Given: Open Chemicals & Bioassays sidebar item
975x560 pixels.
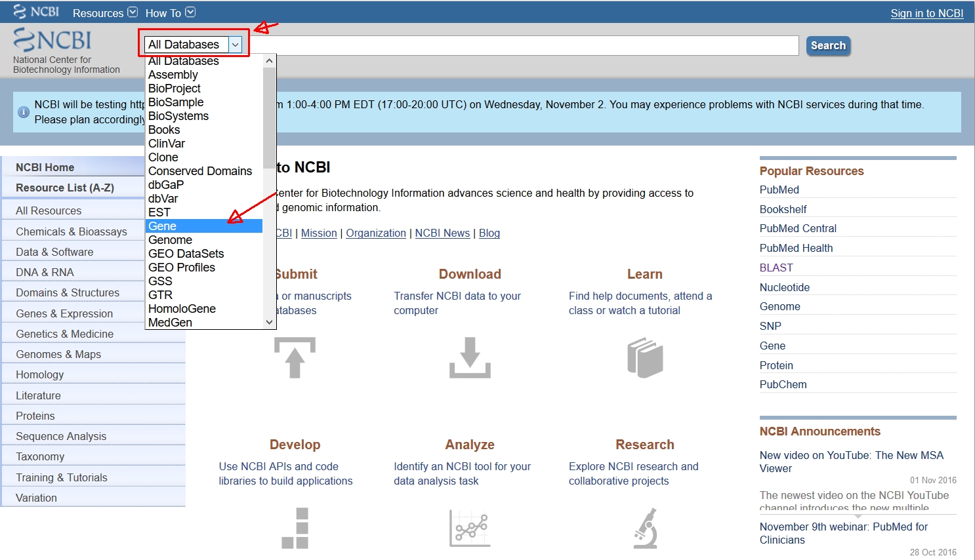Looking at the screenshot, I should (72, 231).
